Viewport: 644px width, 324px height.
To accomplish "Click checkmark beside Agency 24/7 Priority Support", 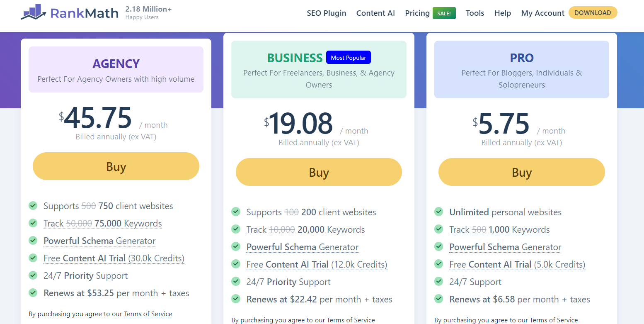I will (33, 275).
